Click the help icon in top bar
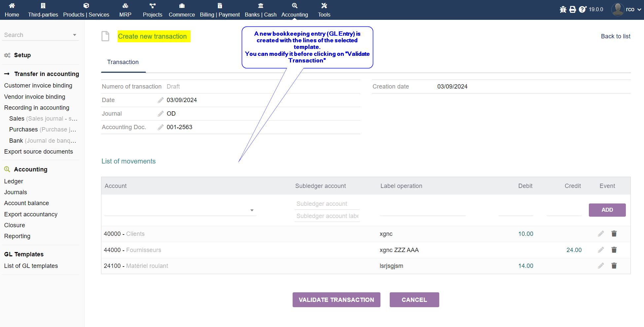The width and height of the screenshot is (644, 327). point(583,10)
